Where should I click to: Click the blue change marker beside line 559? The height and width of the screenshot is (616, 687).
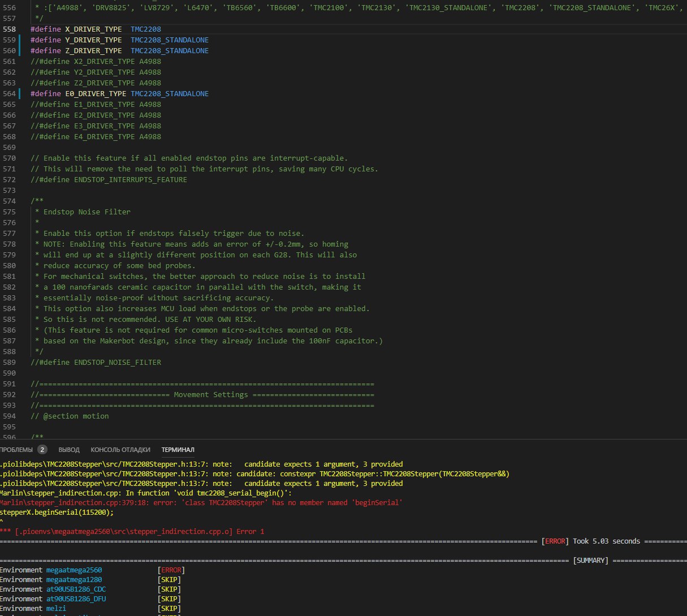pos(20,40)
